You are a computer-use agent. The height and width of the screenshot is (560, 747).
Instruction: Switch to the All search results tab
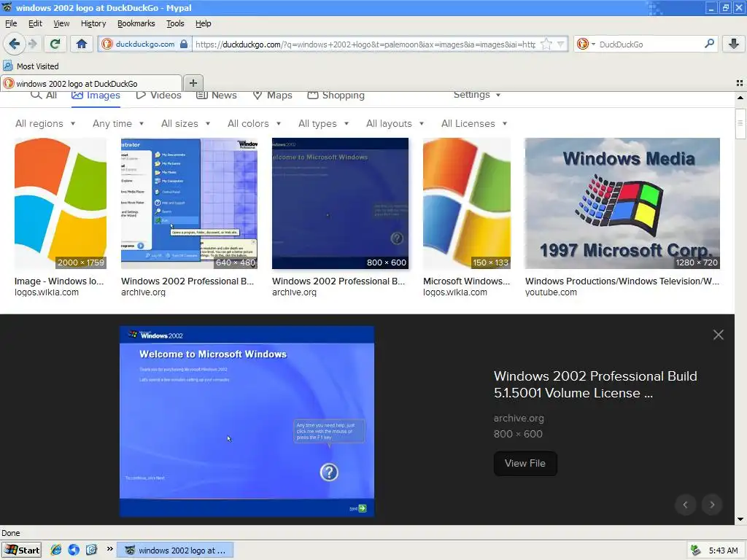tap(44, 96)
